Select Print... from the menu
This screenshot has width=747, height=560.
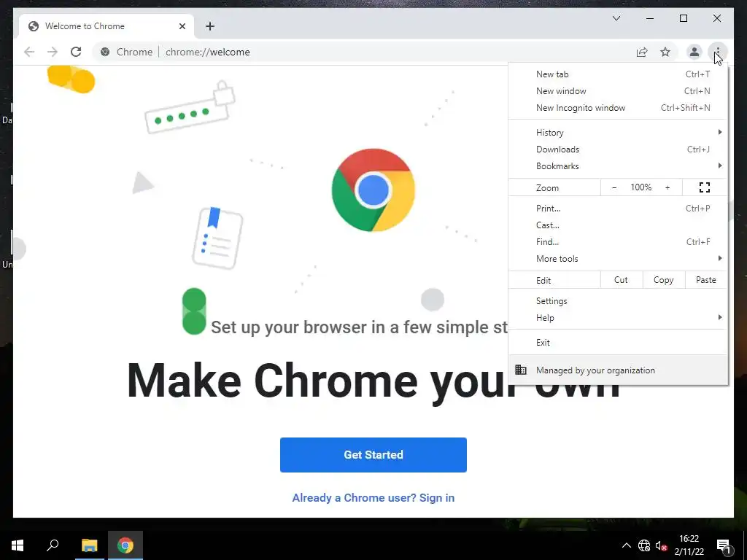(x=618, y=208)
